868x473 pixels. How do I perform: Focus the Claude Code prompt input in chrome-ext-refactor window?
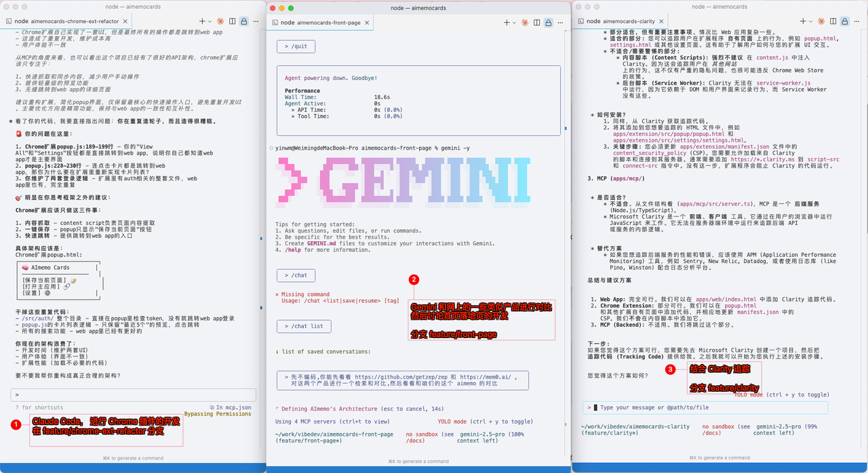133,394
